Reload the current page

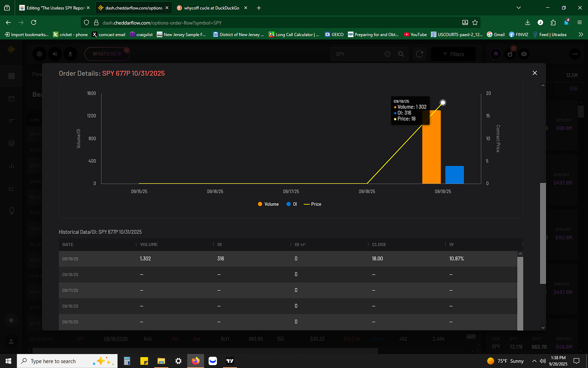[34, 23]
